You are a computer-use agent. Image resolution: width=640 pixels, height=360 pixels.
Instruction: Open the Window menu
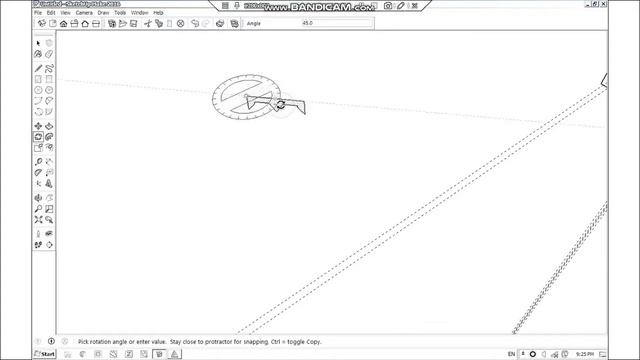(140, 13)
